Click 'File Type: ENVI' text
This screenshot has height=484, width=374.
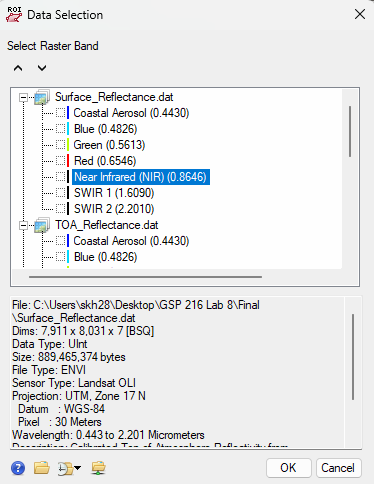pyautogui.click(x=49, y=370)
